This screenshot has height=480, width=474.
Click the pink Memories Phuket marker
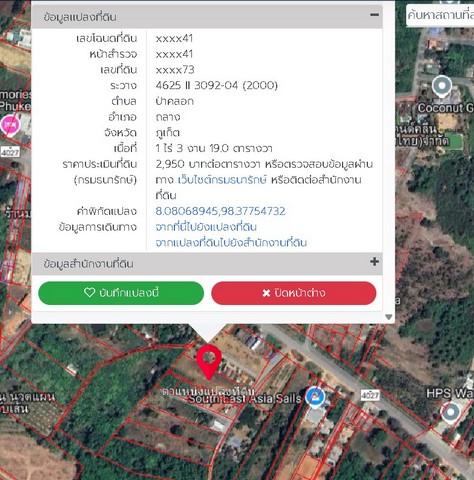(x=10, y=125)
